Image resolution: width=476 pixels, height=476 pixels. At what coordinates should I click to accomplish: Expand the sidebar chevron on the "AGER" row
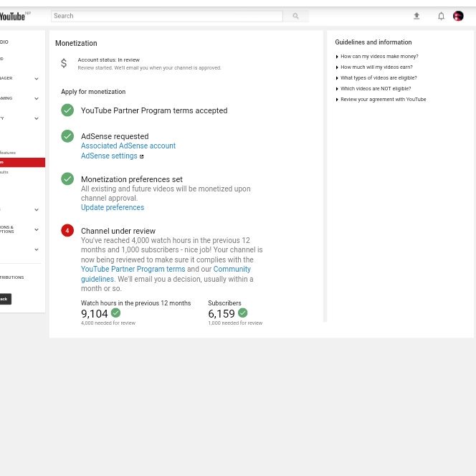click(x=37, y=79)
